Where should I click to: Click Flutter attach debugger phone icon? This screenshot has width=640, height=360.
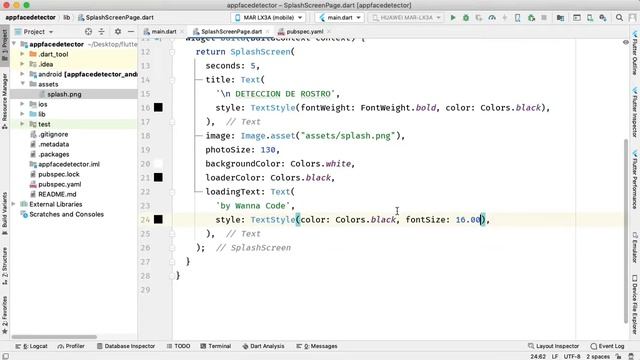pyautogui.click(x=518, y=18)
